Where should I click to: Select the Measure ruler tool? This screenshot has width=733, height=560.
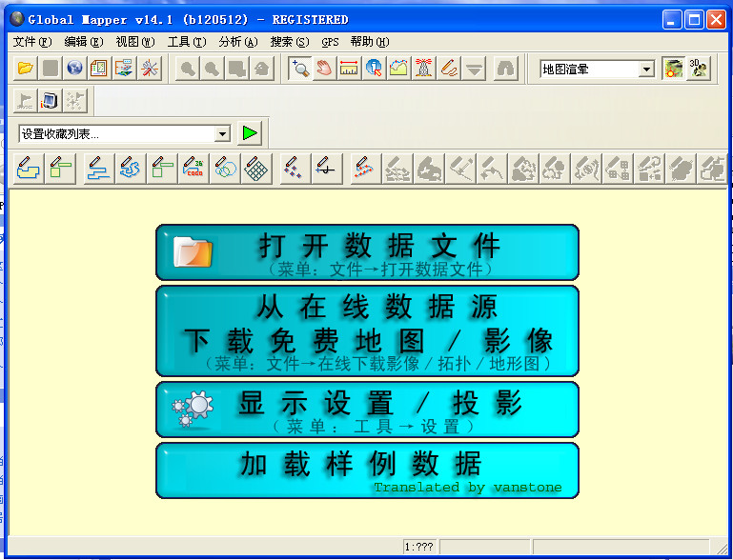(349, 69)
